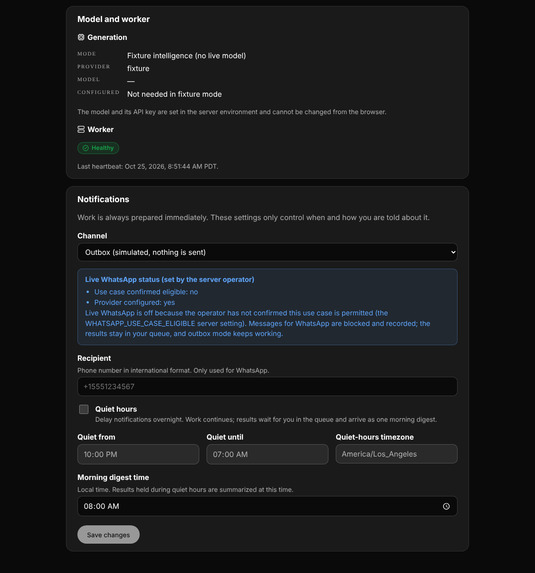Click 'Use case confirmed eligible: no' line
This screenshot has width=535, height=573.
146,292
